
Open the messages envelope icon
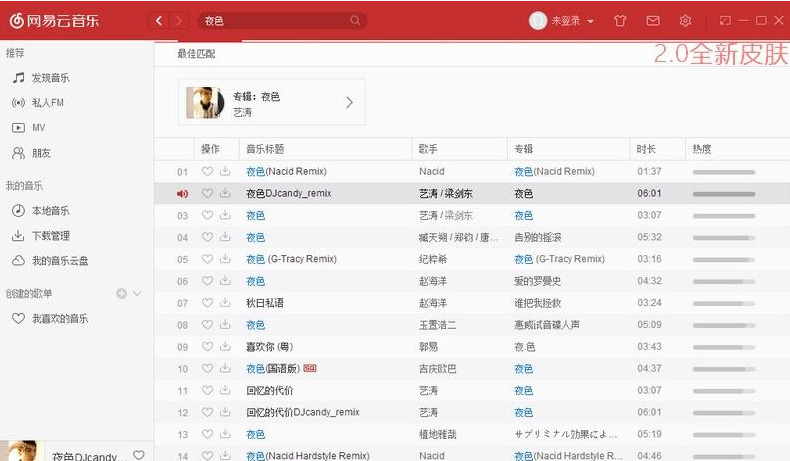click(x=653, y=21)
